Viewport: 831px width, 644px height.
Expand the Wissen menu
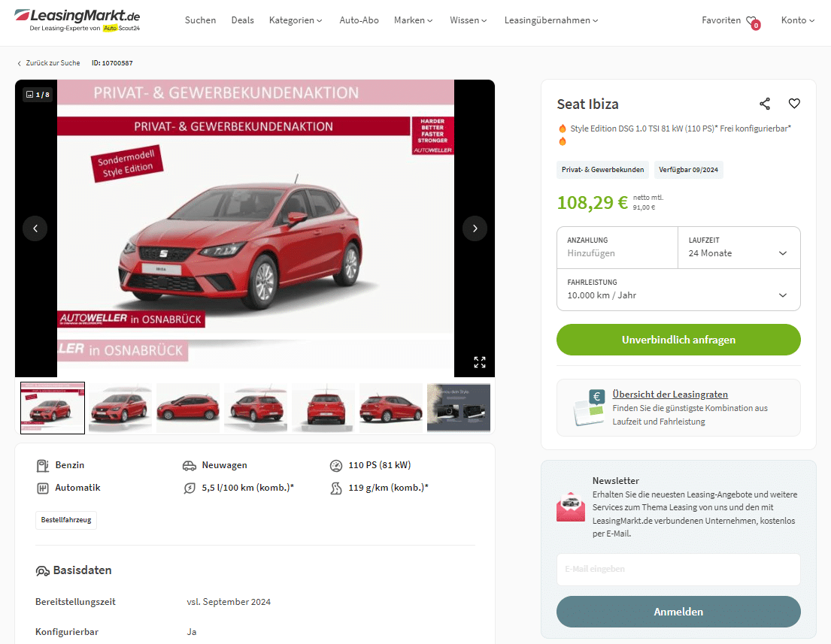(469, 20)
